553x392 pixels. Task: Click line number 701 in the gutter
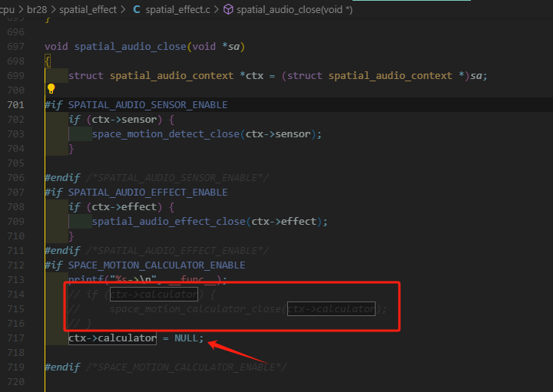(x=16, y=104)
